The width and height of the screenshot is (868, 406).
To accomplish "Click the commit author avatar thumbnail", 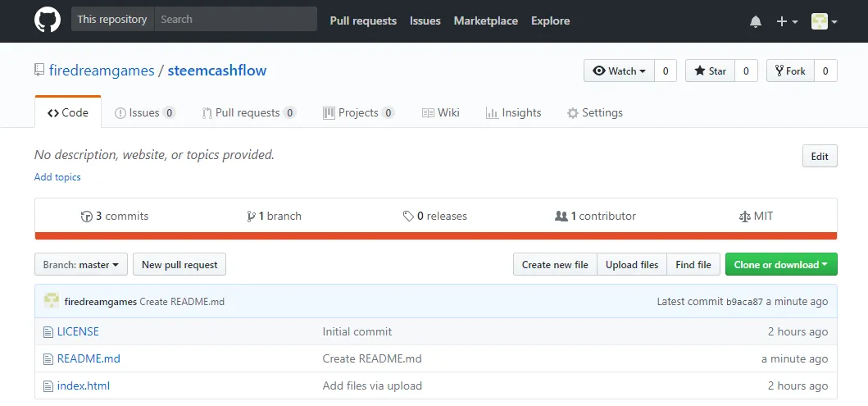I will [x=52, y=301].
